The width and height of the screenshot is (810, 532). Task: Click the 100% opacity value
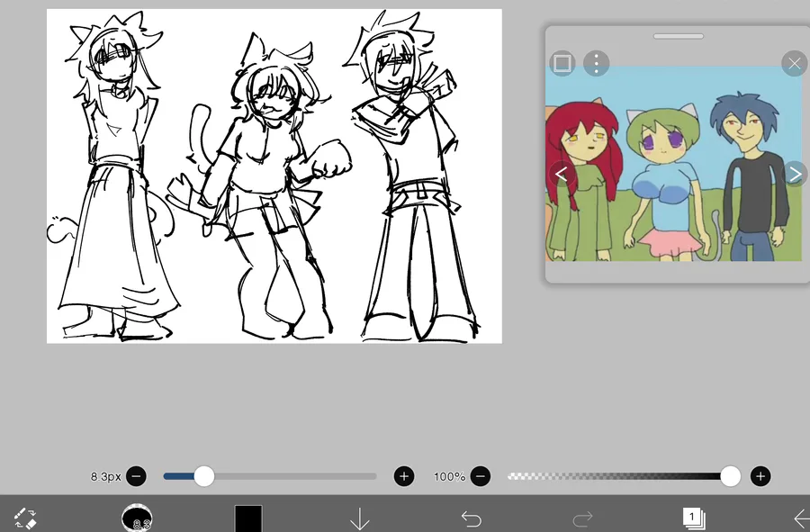coord(449,476)
